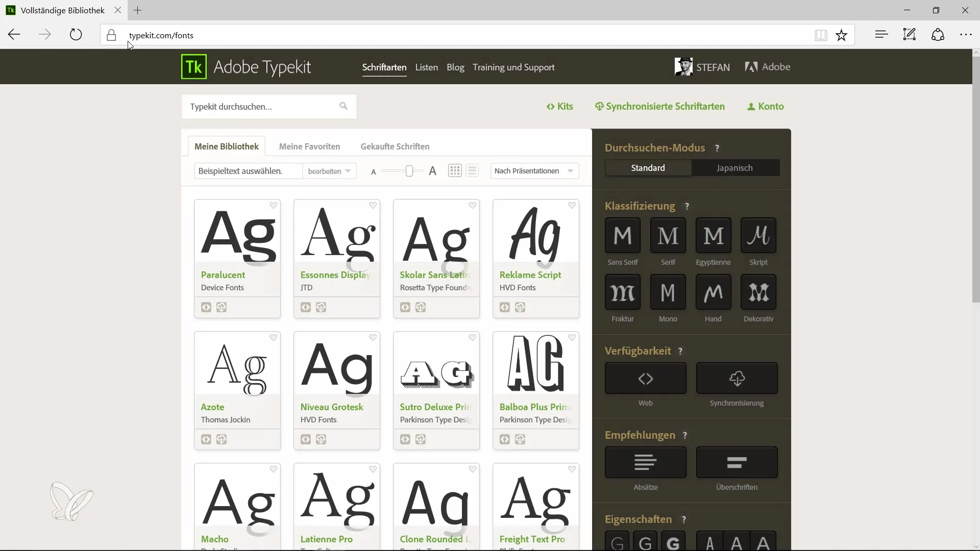Open Nach Präsentationen sort dropdown
The image size is (980, 551).
[534, 171]
